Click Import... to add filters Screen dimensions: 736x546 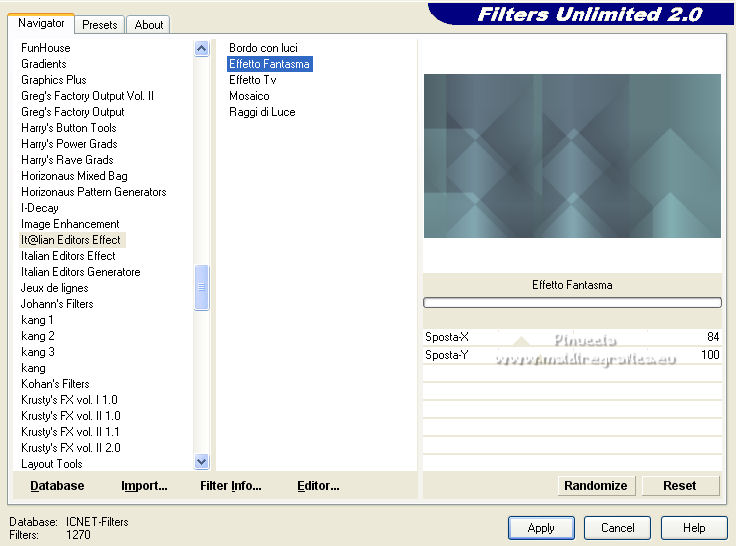[144, 485]
